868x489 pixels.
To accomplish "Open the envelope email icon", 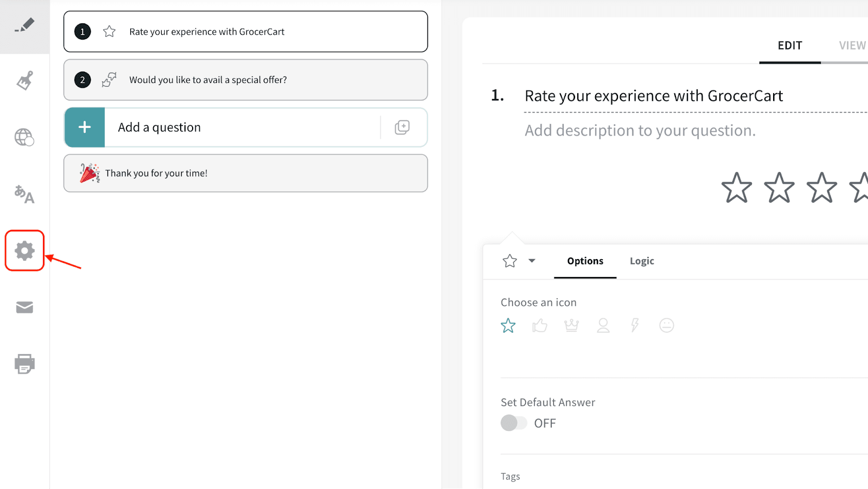I will point(24,307).
